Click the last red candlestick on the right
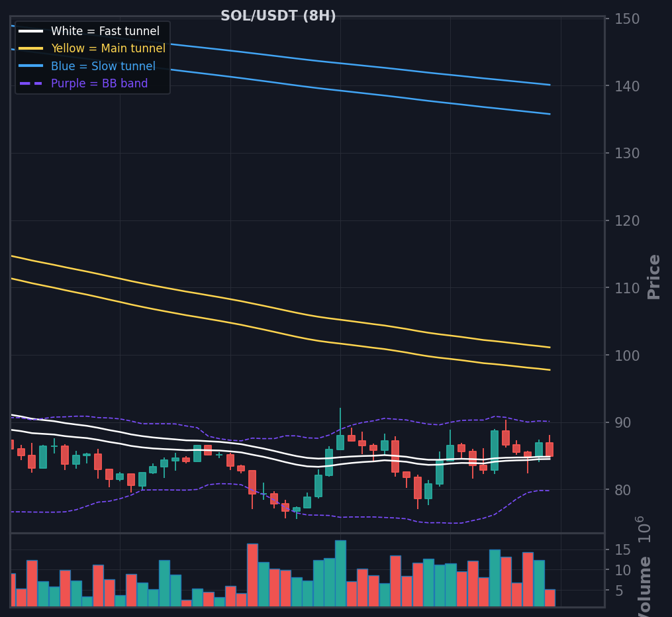The height and width of the screenshot is (617, 672). click(x=550, y=450)
